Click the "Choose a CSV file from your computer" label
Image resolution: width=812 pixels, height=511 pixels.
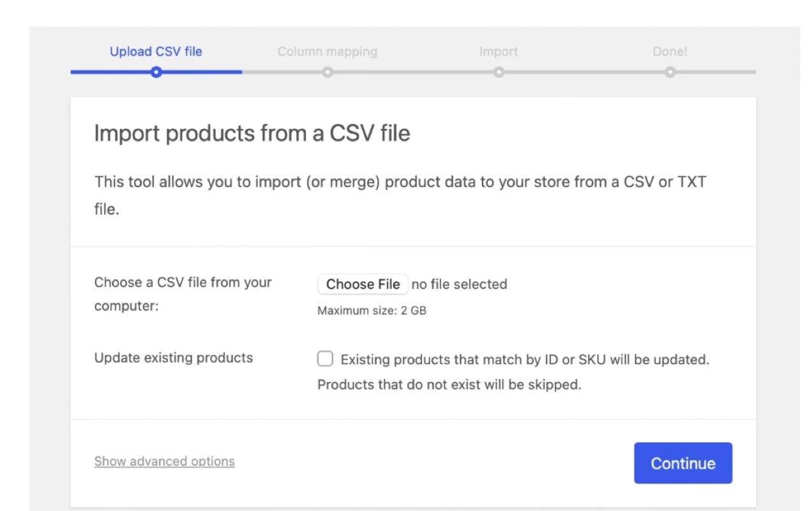(x=183, y=294)
